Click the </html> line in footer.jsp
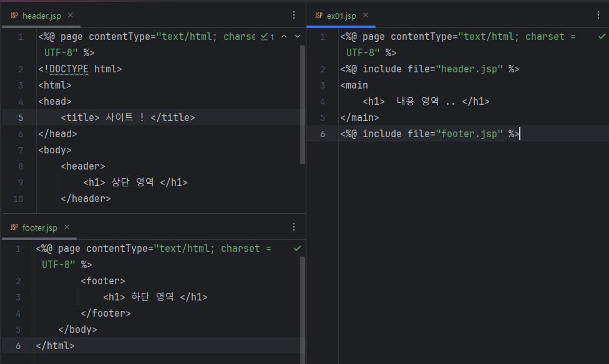This screenshot has width=609, height=364. coord(55,346)
